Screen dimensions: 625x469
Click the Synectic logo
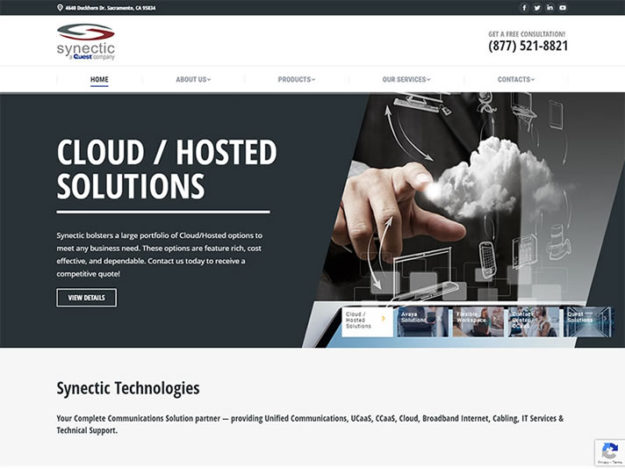click(x=86, y=41)
